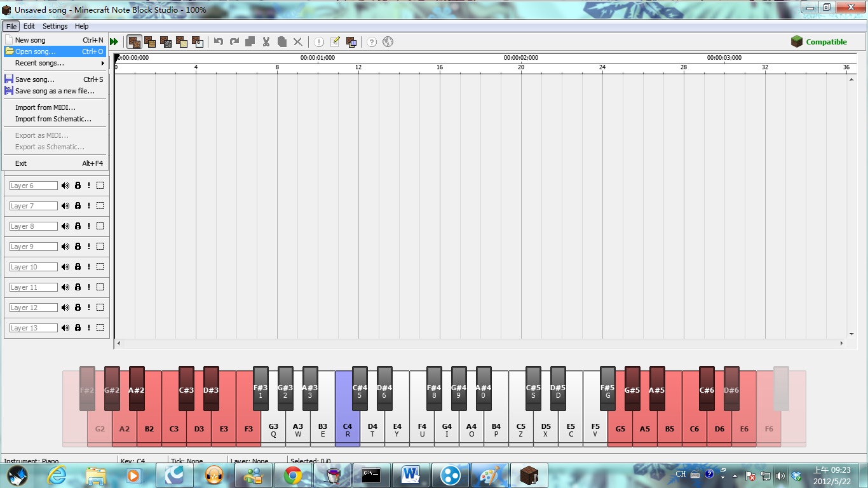Click the Compatible status label
Screen dimensions: 868x488
pyautogui.click(x=825, y=42)
